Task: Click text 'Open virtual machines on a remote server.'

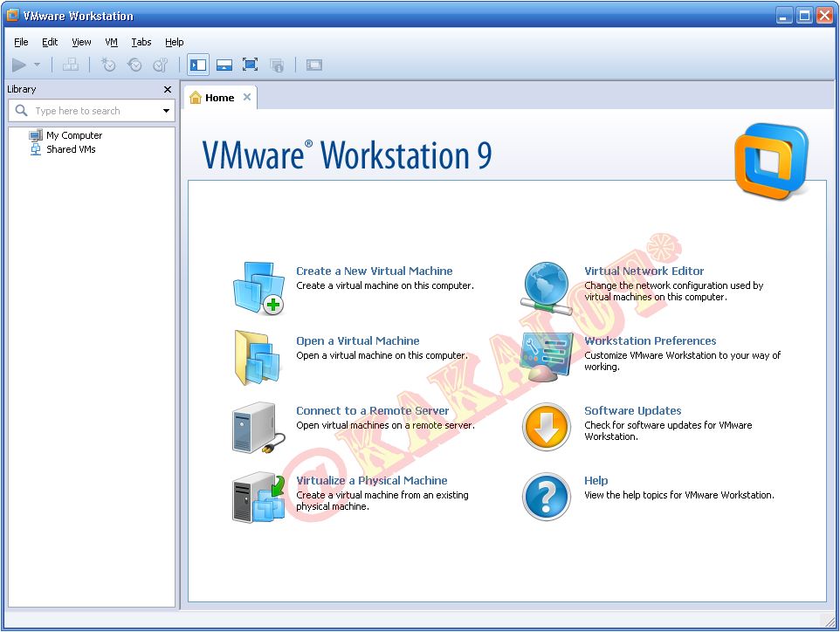Action: coord(385,425)
